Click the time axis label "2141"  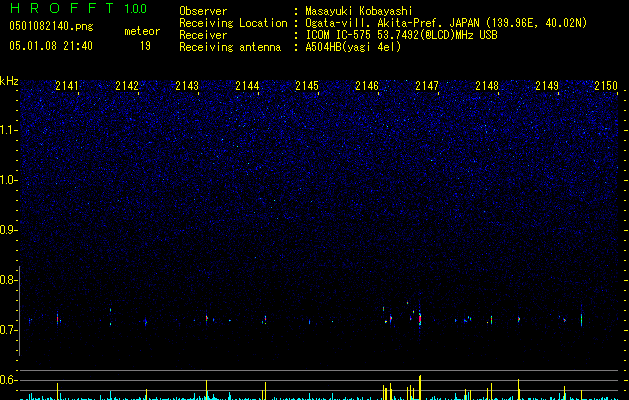(x=67, y=86)
